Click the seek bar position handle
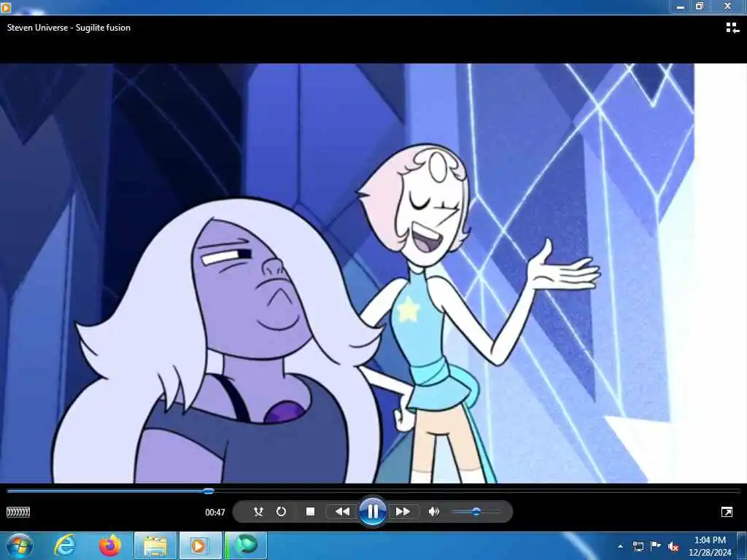747x560 pixels. (x=208, y=491)
